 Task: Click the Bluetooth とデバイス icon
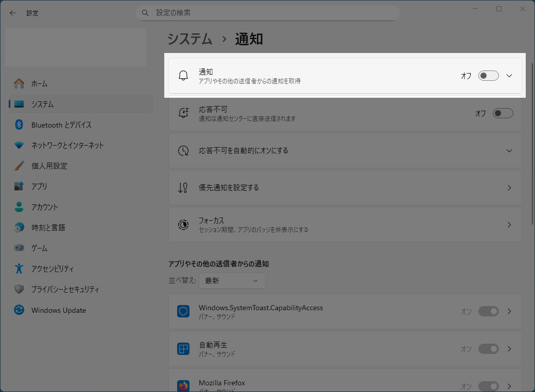point(19,125)
